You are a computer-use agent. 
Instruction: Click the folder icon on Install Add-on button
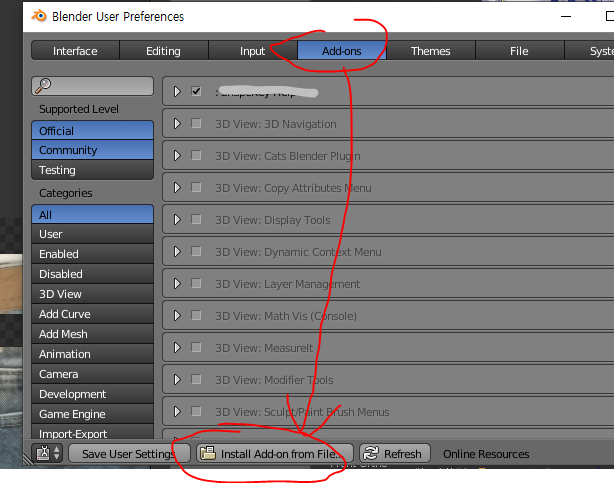pyautogui.click(x=208, y=453)
